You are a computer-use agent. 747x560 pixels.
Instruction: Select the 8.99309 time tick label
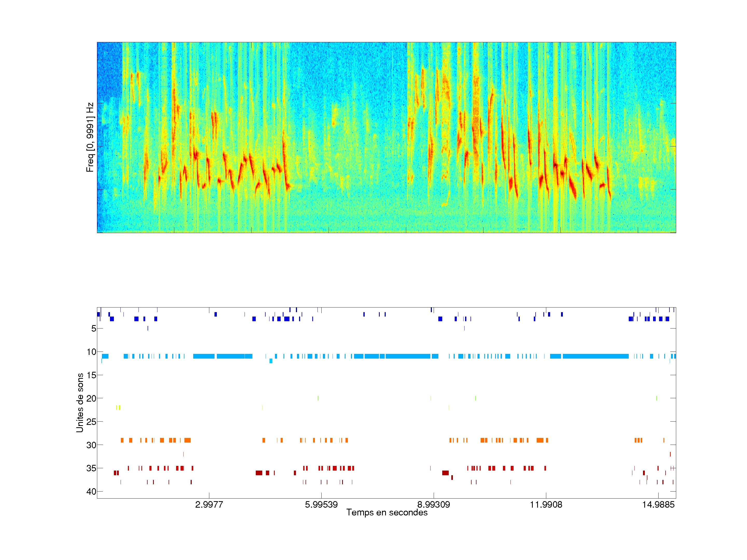click(x=434, y=505)
